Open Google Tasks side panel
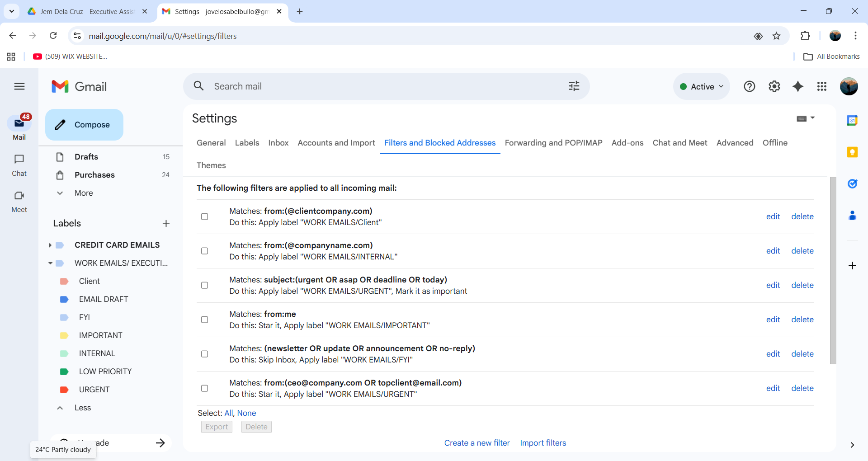 [852, 183]
